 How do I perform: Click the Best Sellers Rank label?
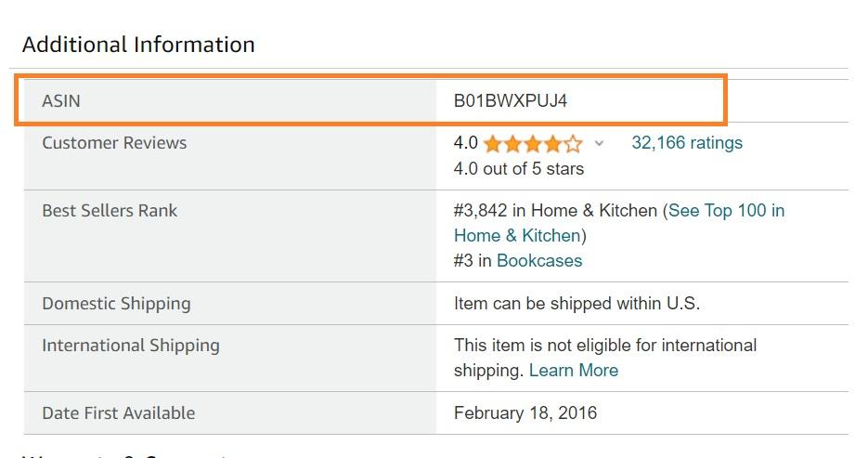tap(110, 211)
